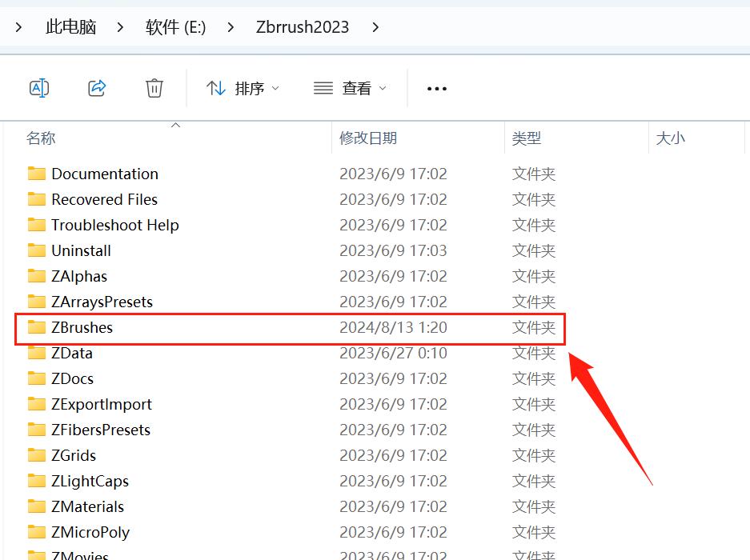Click 文件夹 type in Documentation row
Screen dimensions: 750x560
(534, 174)
